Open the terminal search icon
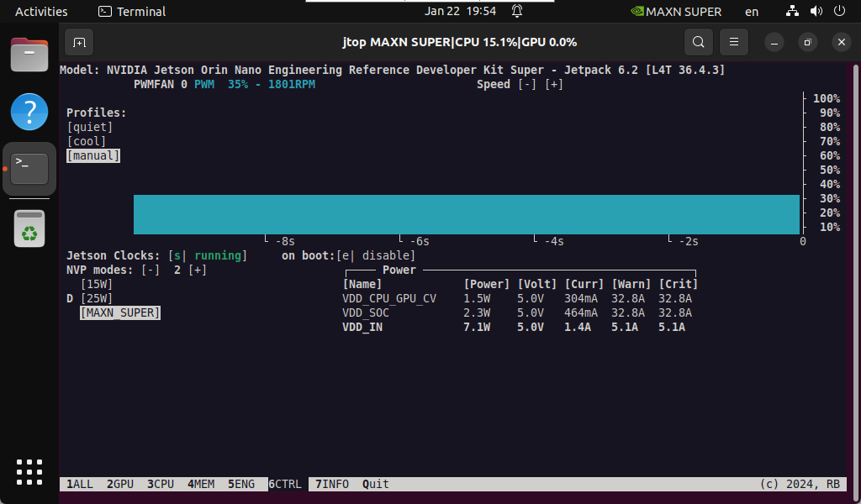The width and height of the screenshot is (861, 504). pos(698,42)
